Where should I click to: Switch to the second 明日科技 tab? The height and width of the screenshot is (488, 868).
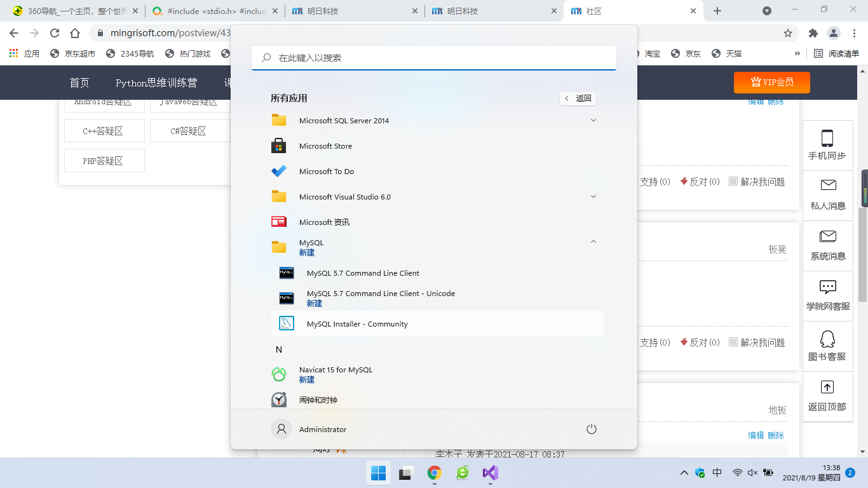[494, 11]
